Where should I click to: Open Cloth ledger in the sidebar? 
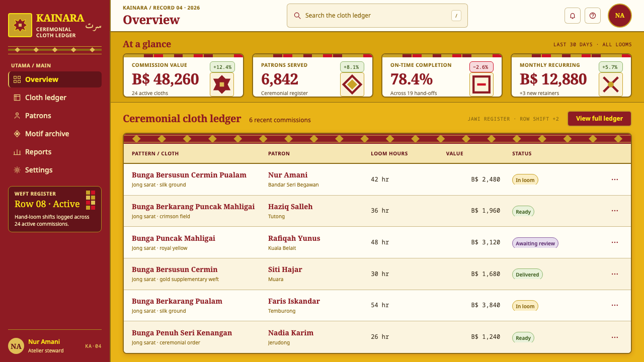coord(55,98)
